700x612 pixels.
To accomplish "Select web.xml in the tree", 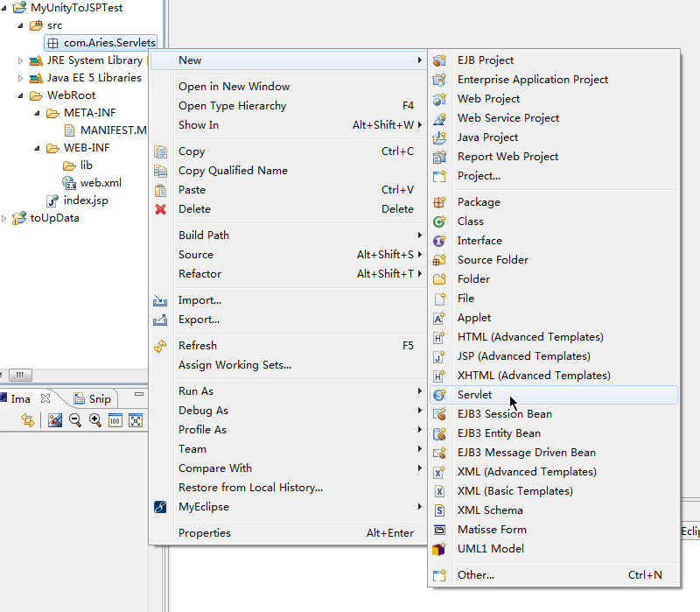I will [92, 183].
